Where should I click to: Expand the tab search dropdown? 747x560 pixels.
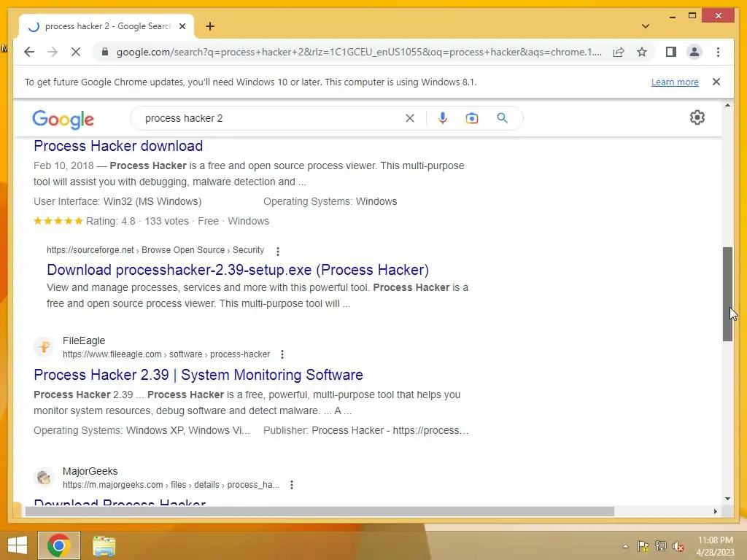click(x=646, y=26)
